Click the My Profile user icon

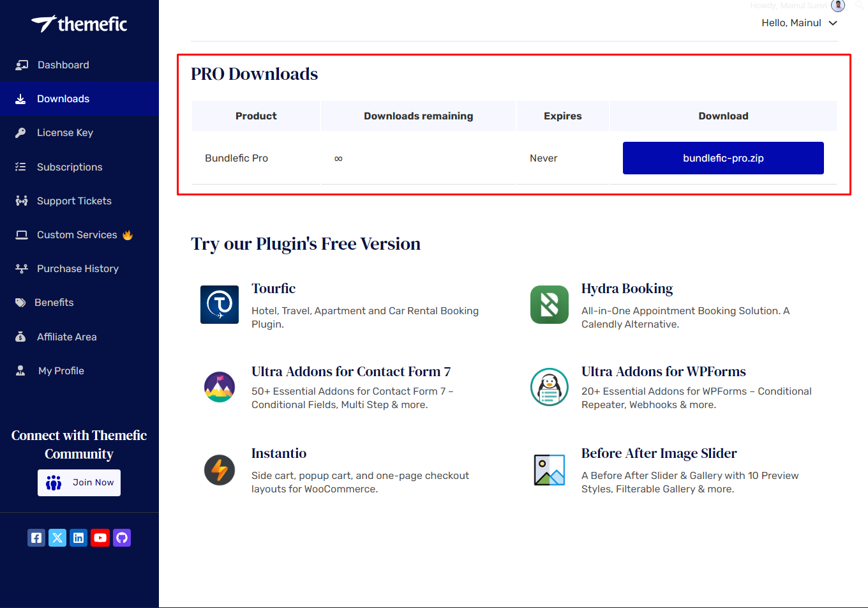point(20,370)
